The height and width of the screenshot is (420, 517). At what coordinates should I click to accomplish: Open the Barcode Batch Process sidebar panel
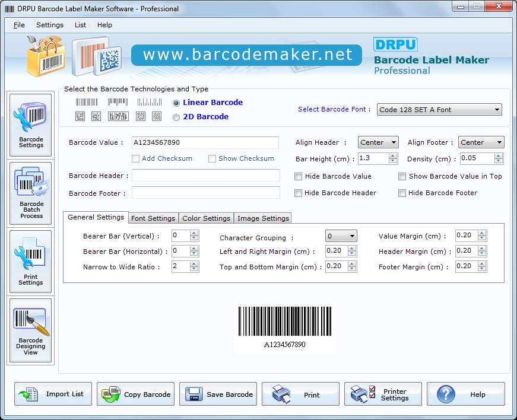click(31, 193)
